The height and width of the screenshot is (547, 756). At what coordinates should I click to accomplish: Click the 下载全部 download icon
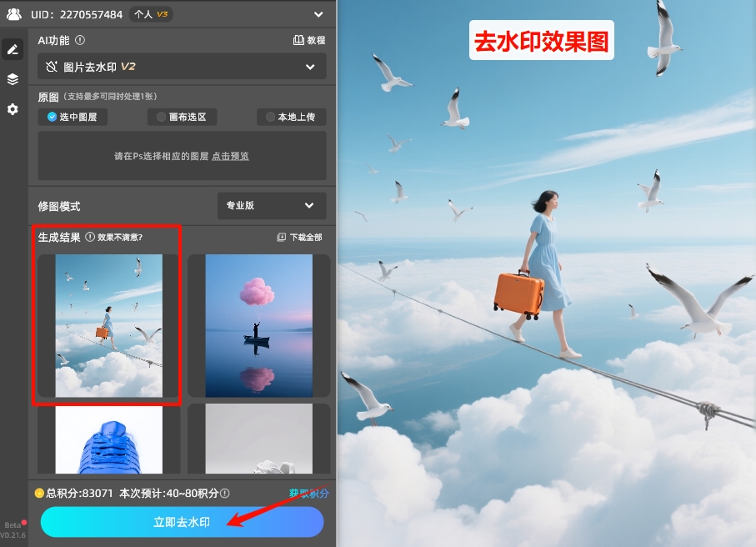[x=281, y=236]
